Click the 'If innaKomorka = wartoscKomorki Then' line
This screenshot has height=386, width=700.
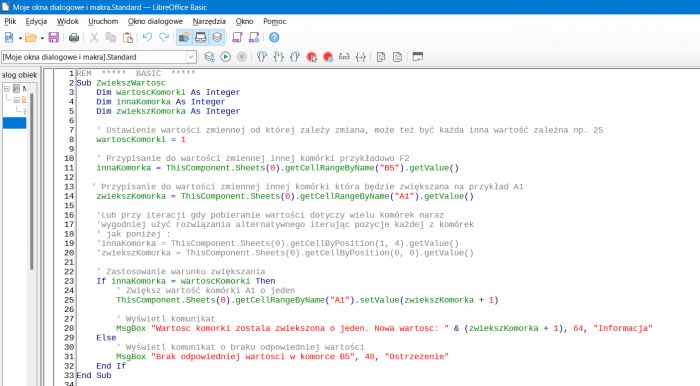pos(185,281)
